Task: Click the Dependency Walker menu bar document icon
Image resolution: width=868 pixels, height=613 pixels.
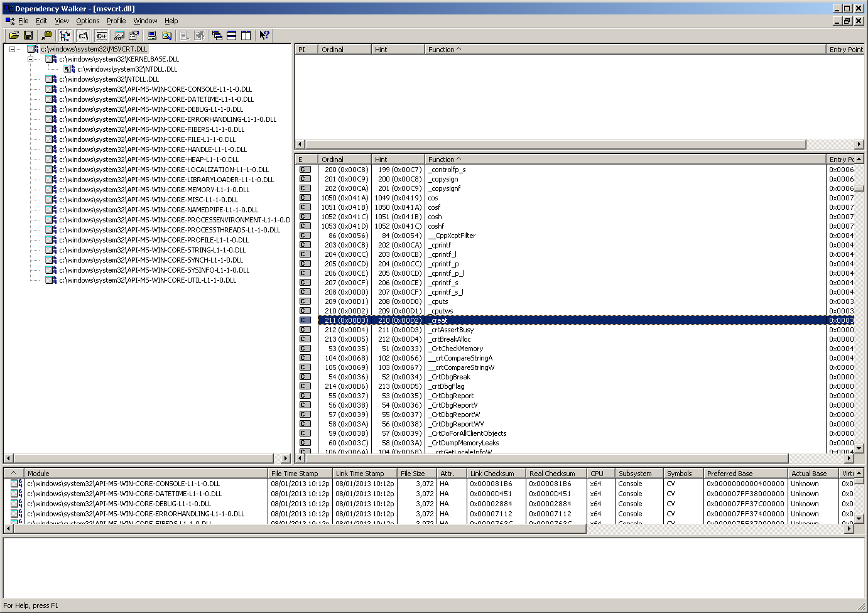Action: tap(9, 21)
